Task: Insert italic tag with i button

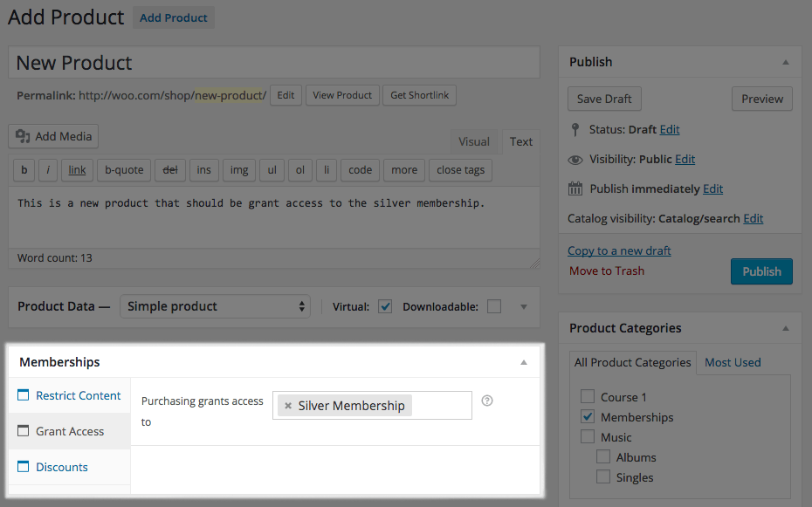Action: point(49,170)
